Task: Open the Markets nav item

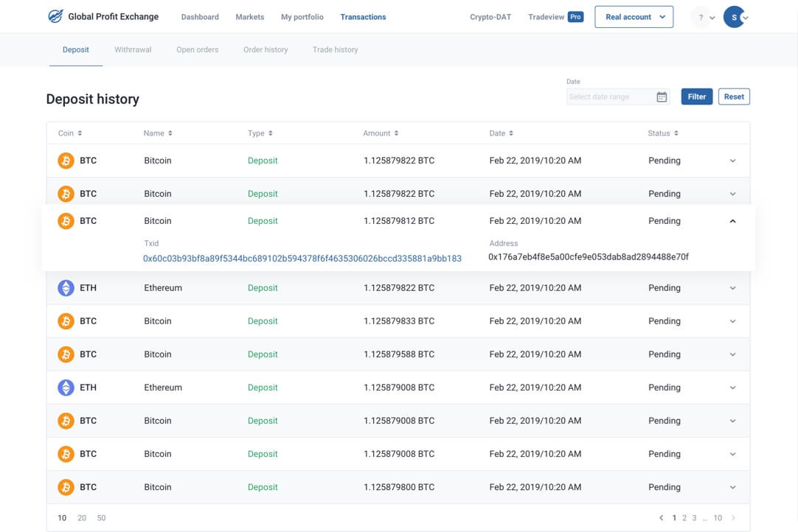Action: point(250,17)
